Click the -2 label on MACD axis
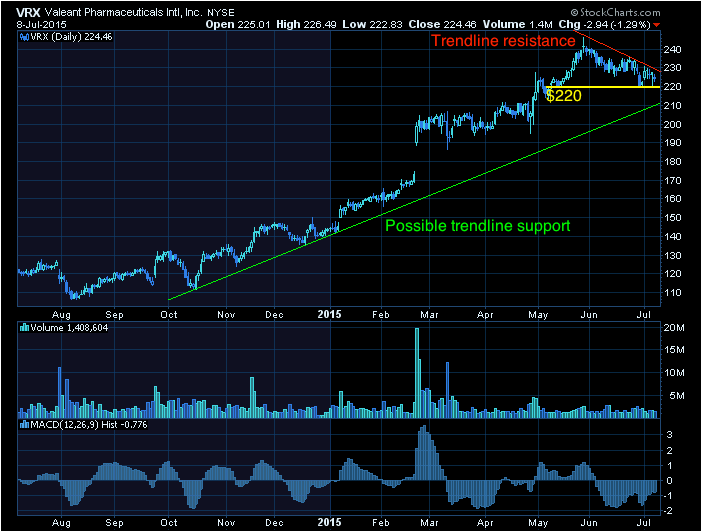Screen dimensions: 702x532 click(668, 511)
